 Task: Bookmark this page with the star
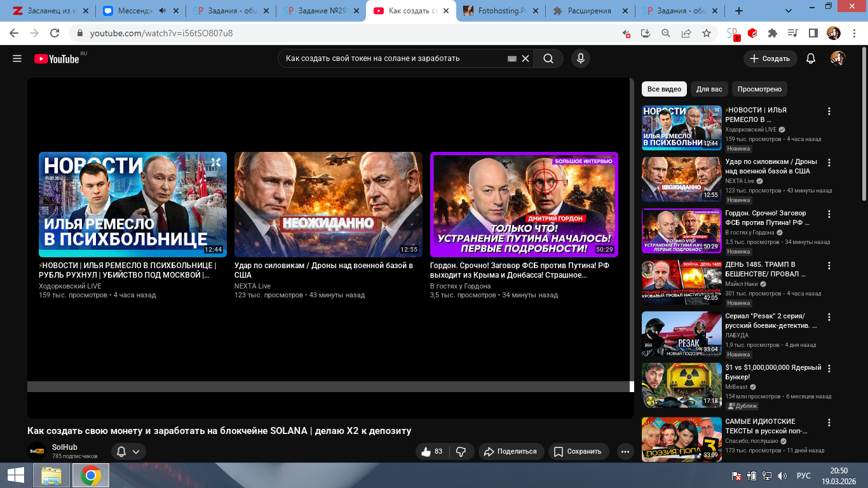coord(707,33)
